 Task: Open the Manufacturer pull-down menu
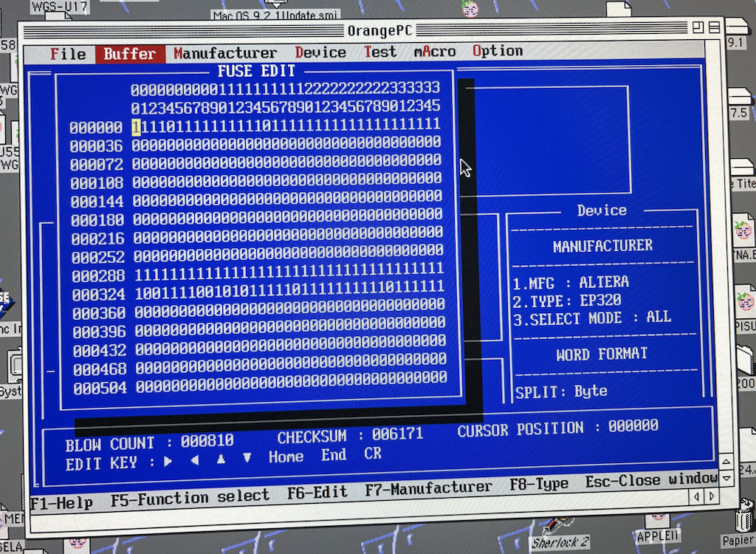(x=225, y=53)
